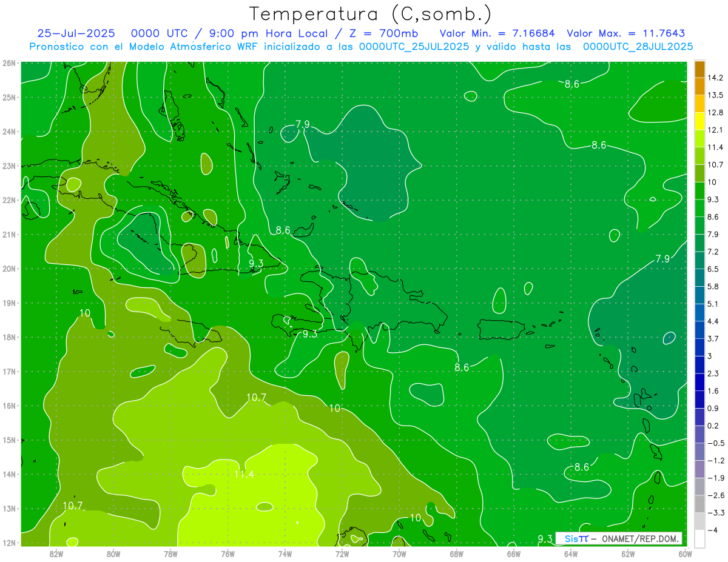
Task: Click the 12.8 legend label
Action: (x=715, y=113)
